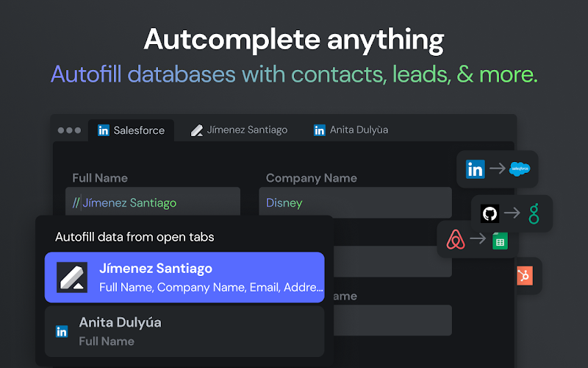The width and height of the screenshot is (588, 368).
Task: Click the window's three-dot traffic lights
Action: 69,130
